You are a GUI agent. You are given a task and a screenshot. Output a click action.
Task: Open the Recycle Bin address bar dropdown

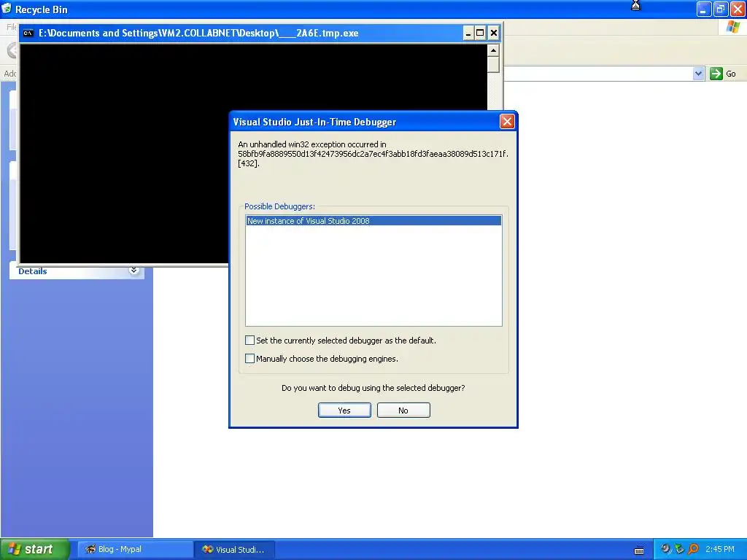point(698,74)
